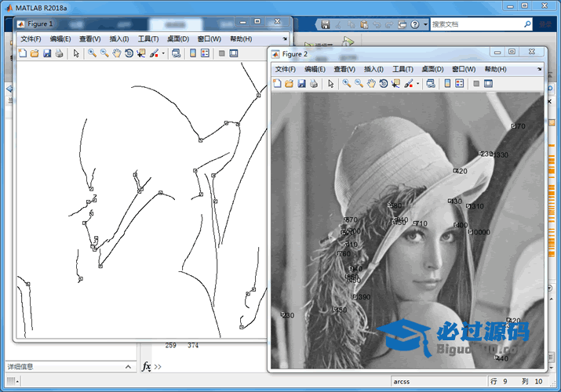This screenshot has width=561, height=392.
Task: Open 工具(T) menu in Figure 1
Action: tap(148, 39)
